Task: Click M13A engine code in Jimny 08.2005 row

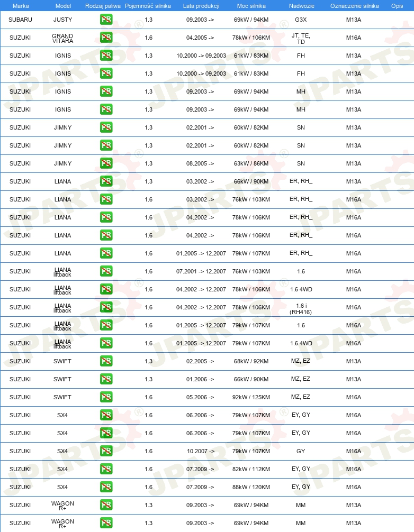Action: pos(354,163)
